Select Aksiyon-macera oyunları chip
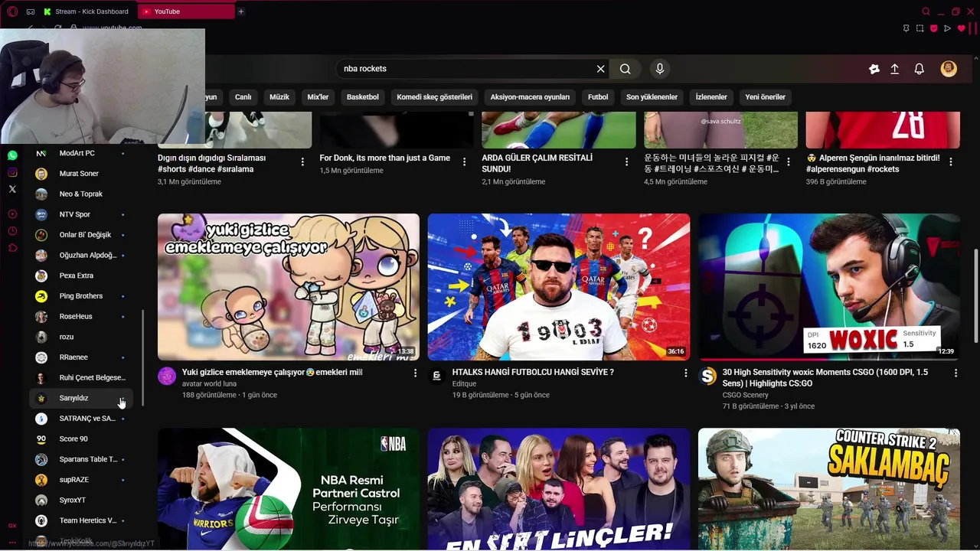980x551 pixels. [x=530, y=97]
